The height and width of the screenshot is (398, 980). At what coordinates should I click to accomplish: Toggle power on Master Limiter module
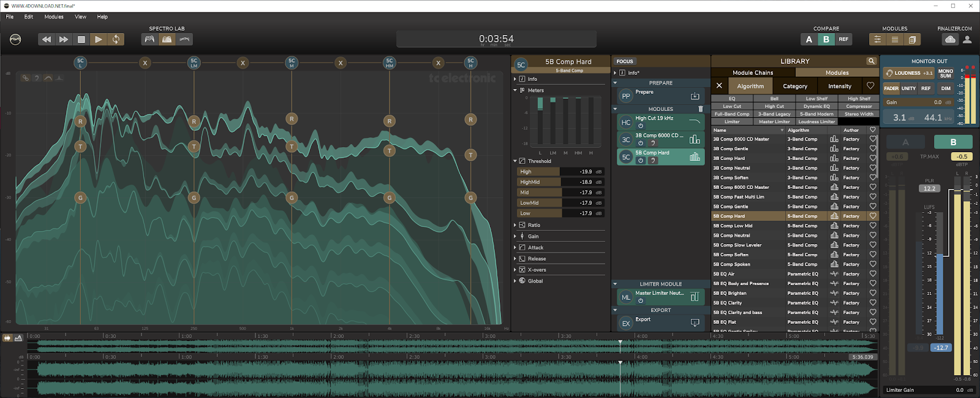tap(641, 300)
